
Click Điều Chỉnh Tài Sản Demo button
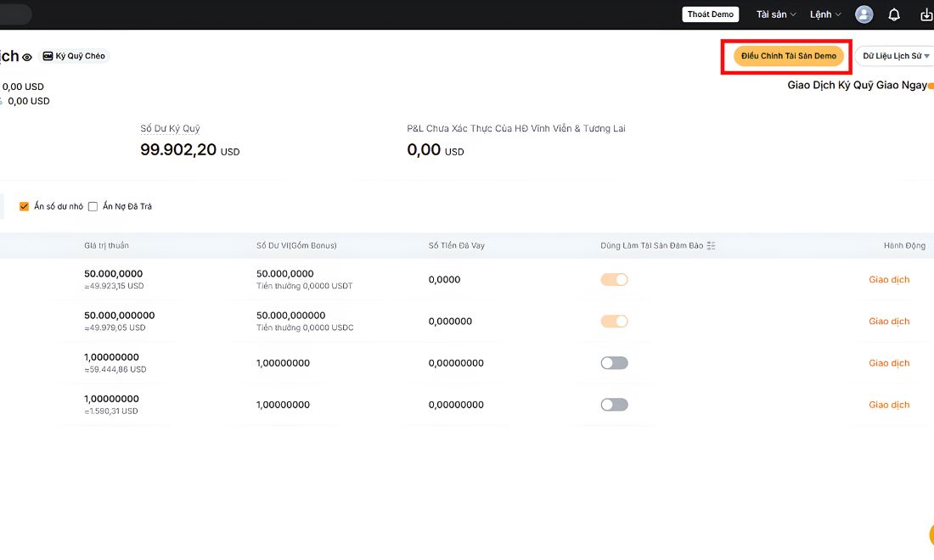tap(789, 56)
